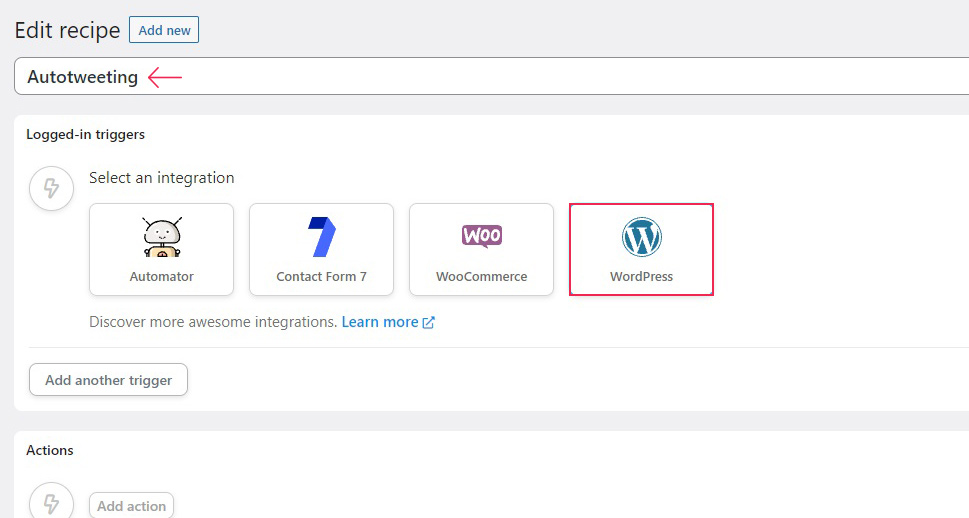Click the Add new recipe button
This screenshot has width=969, height=518.
[164, 30]
